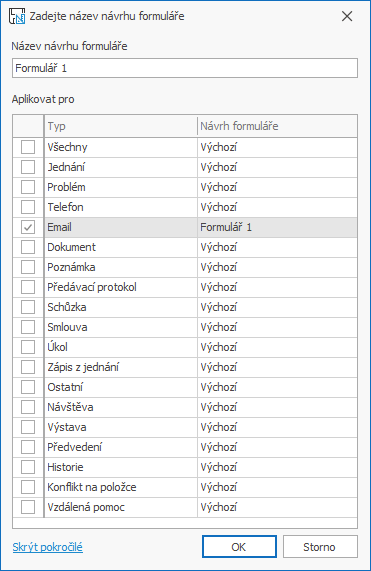Screen dimensions: 371x571
Task: Open form design cell for Schůzka row
Action: tap(277, 307)
